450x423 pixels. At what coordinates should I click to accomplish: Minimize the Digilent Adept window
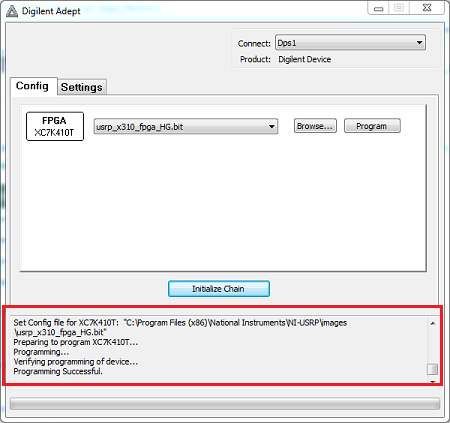pos(379,8)
